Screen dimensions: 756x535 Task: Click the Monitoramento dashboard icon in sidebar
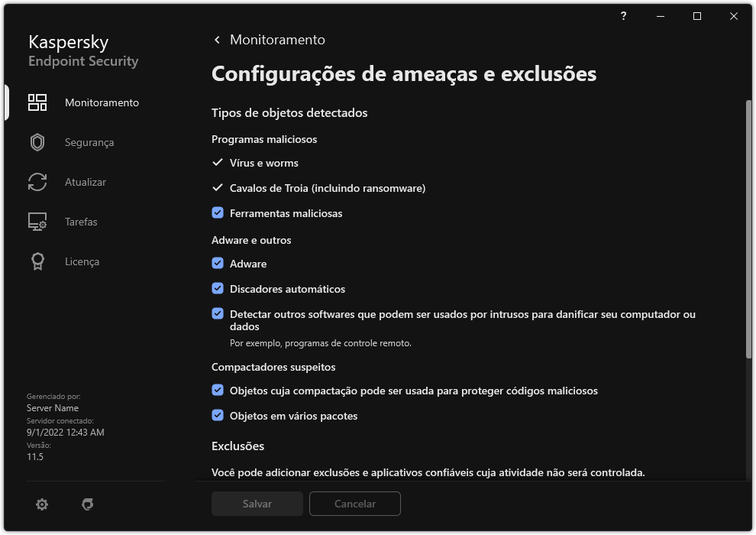[x=37, y=102]
